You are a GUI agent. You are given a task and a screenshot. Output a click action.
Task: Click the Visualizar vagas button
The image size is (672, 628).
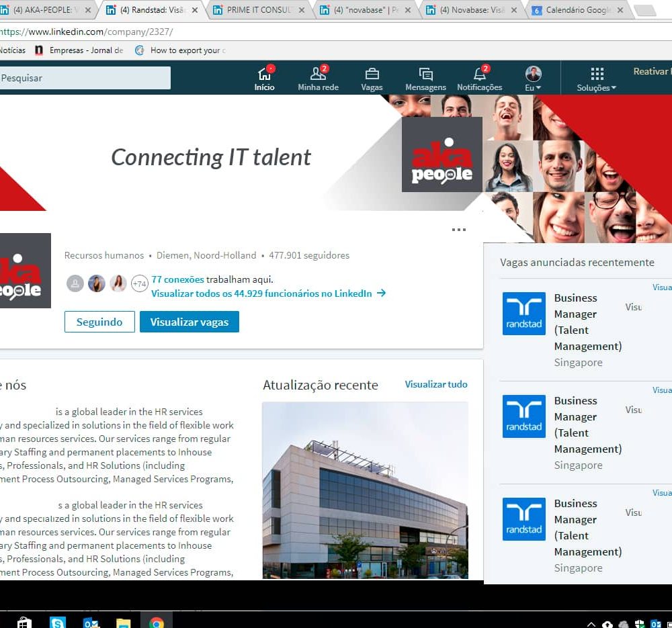coord(190,322)
